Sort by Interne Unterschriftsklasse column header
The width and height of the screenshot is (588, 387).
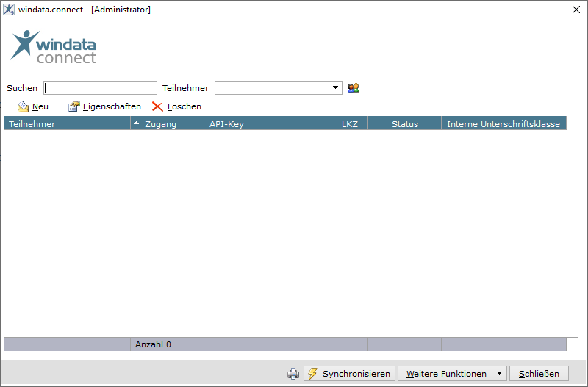point(503,123)
